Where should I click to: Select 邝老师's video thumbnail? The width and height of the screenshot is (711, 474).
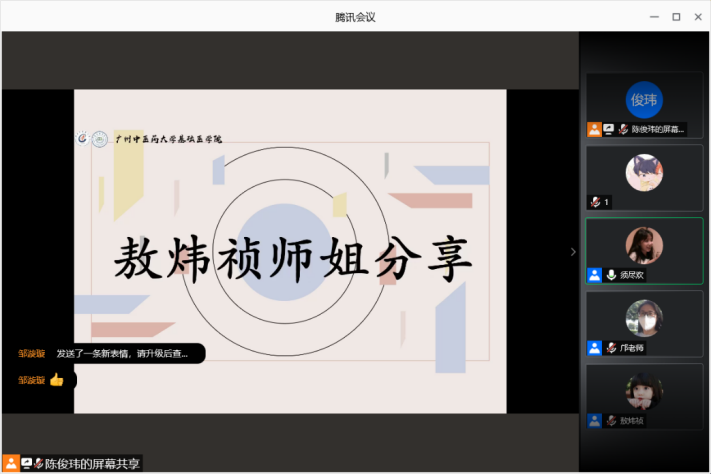point(644,318)
